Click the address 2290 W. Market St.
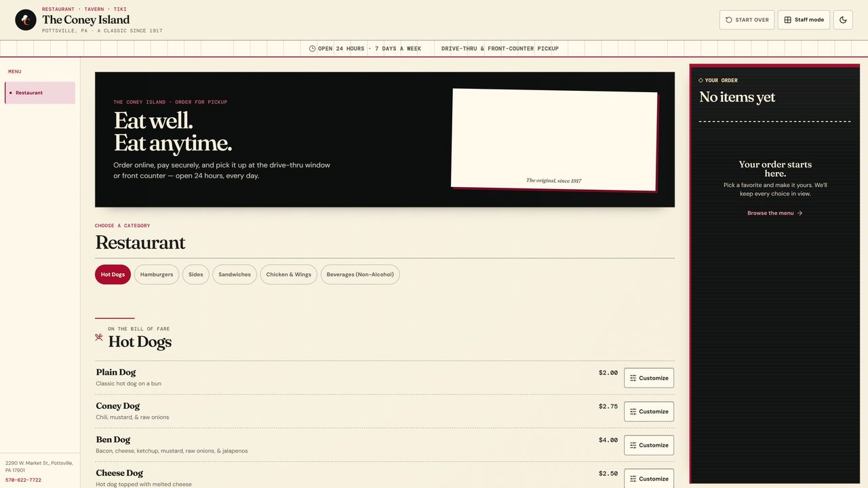 (x=39, y=466)
